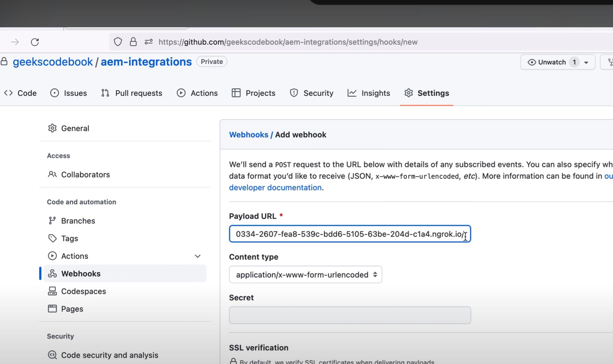Viewport: 613px width, 364px height.
Task: Open the Unwatch dropdown caret
Action: [586, 63]
